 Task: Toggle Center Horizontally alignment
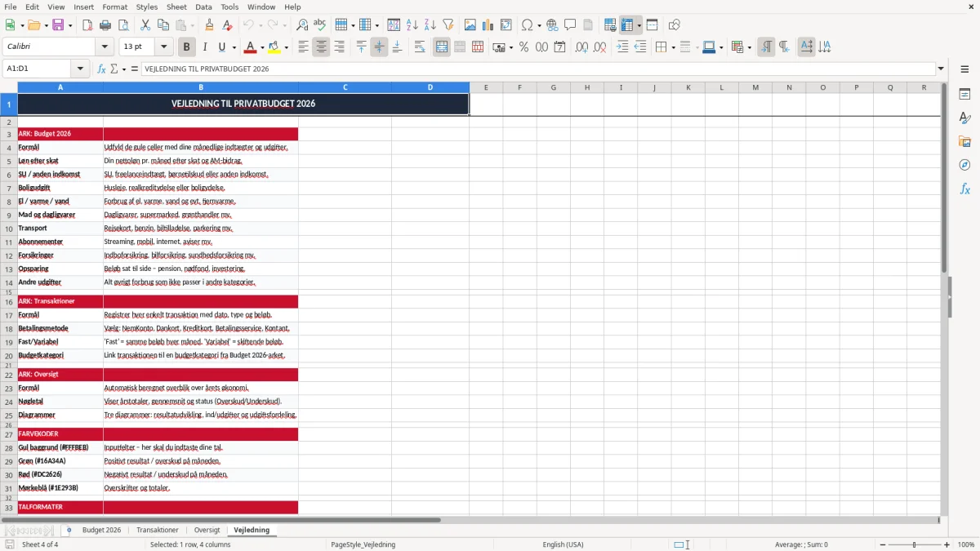[321, 47]
